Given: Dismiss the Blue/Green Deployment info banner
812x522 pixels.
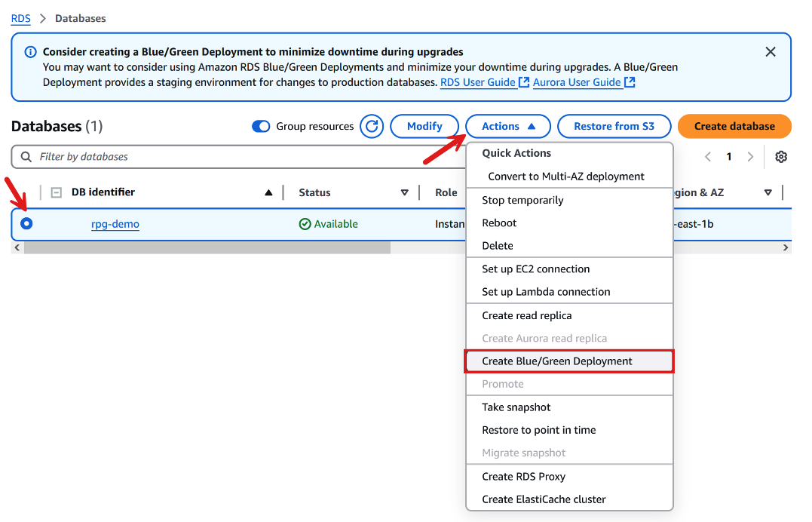Looking at the screenshot, I should [x=770, y=52].
